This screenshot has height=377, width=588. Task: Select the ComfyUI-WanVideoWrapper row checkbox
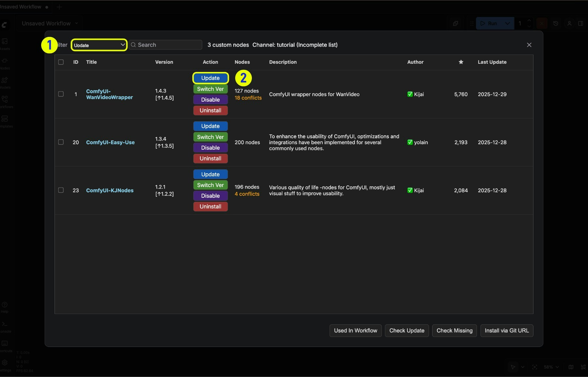[61, 94]
